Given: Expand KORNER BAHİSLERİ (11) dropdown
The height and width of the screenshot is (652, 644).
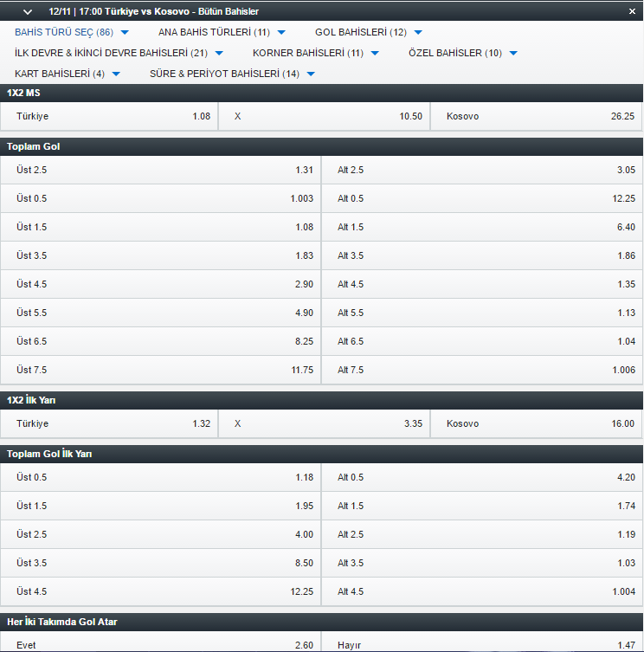Looking at the screenshot, I should (316, 53).
